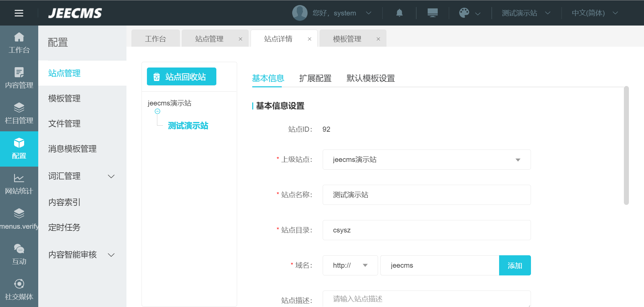
Task: Switch to the 模板管理 page tab
Action: (x=347, y=39)
